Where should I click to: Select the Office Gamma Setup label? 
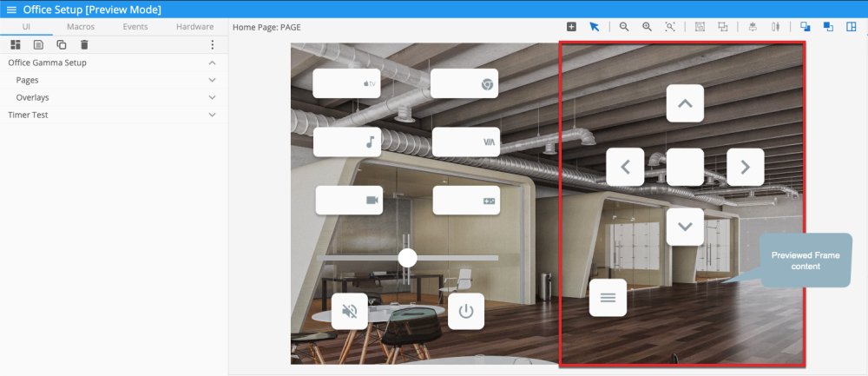47,63
